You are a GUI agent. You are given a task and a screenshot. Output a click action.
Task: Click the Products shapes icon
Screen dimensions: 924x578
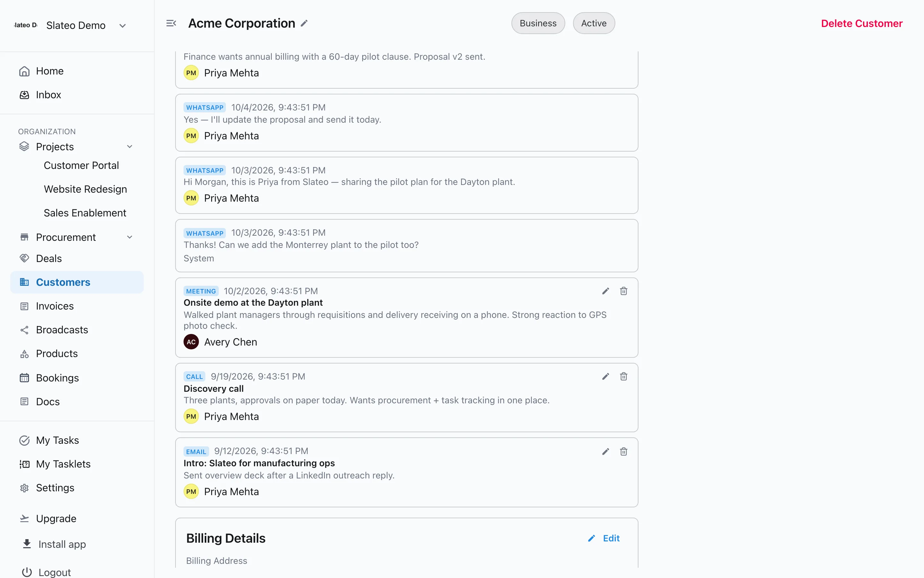pos(24,354)
